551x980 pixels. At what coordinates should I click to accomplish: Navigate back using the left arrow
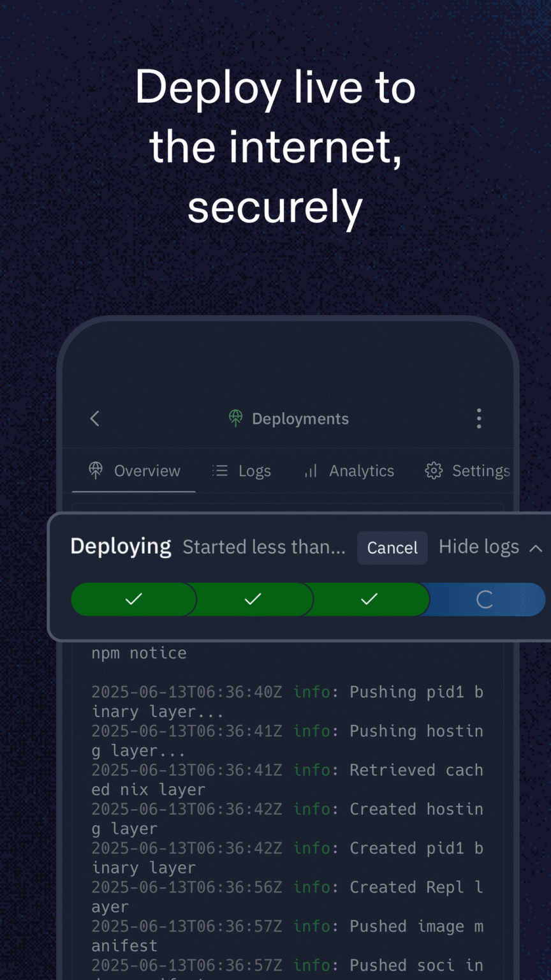(94, 418)
